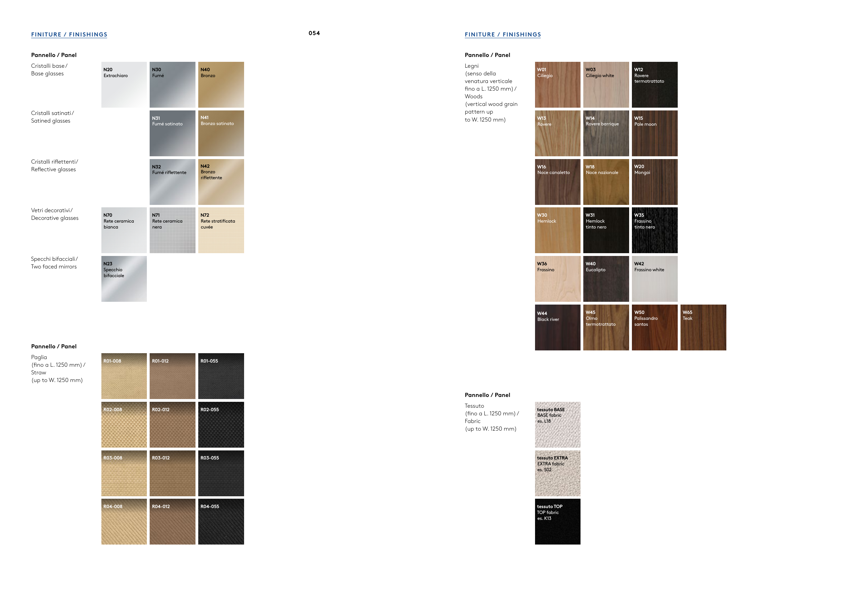868x614 pixels.
Task: Click the N23 Specchio bifacciale swatch
Action: tap(124, 279)
